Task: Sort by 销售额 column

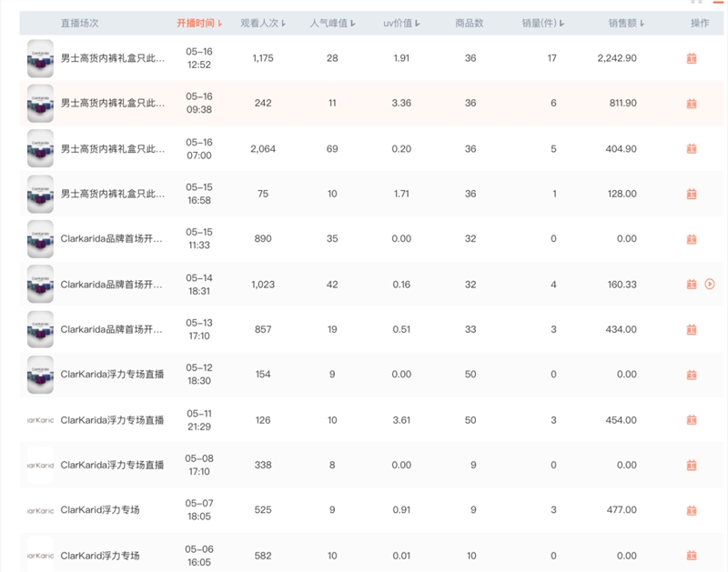Action: coord(626,24)
